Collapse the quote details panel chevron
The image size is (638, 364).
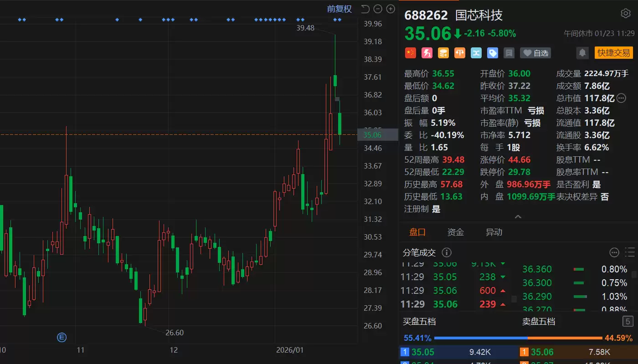coord(518,217)
